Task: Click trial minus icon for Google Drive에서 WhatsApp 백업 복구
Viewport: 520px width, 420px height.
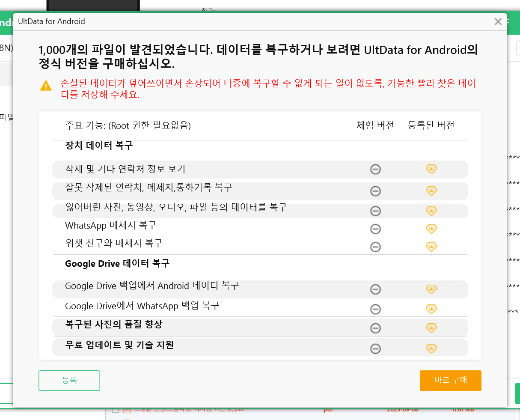Action: pos(375,309)
